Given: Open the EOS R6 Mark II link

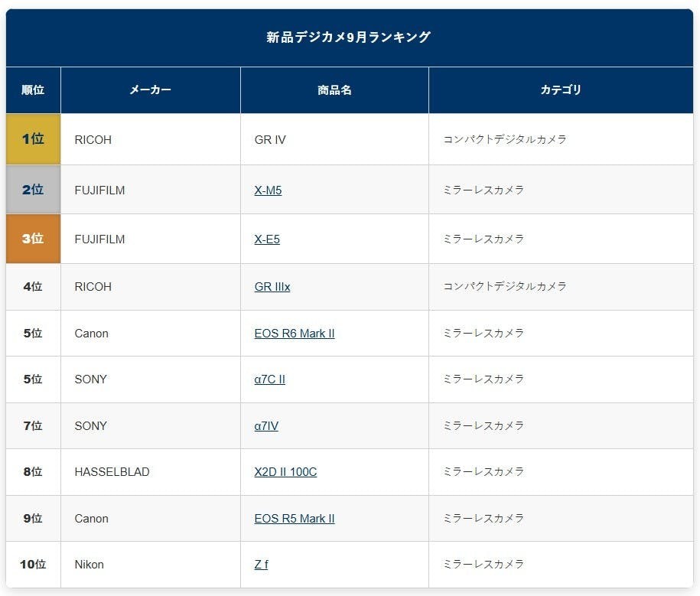Looking at the screenshot, I should tap(295, 334).
